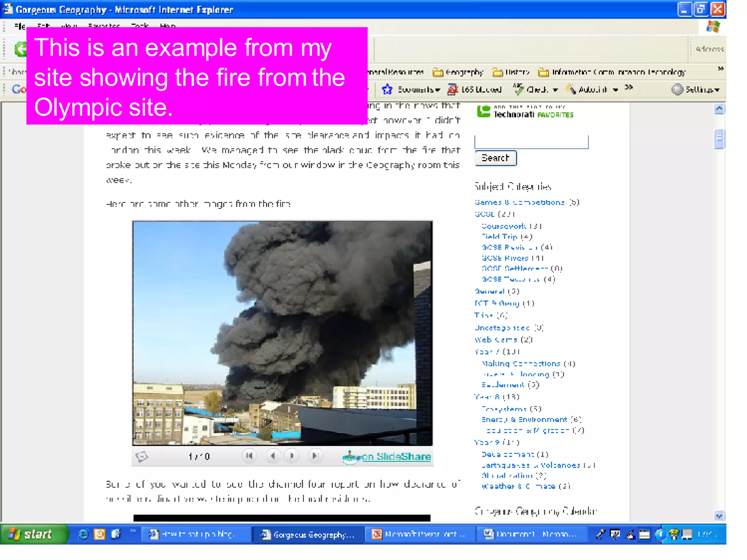Click the wireless network tray icon
The width and height of the screenshot is (747, 560).
[x=674, y=534]
